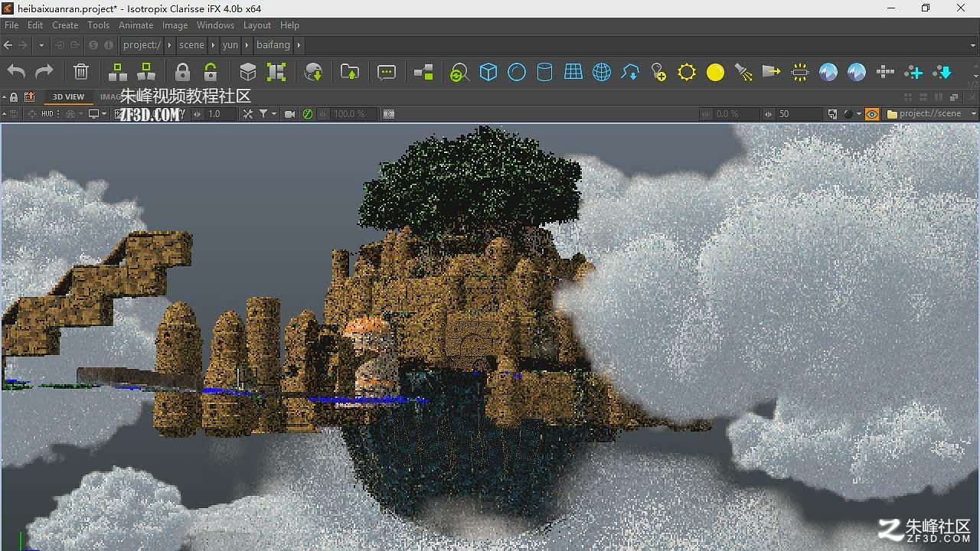This screenshot has height=551, width=980.
Task: Create a polygrid primitive
Action: click(573, 72)
